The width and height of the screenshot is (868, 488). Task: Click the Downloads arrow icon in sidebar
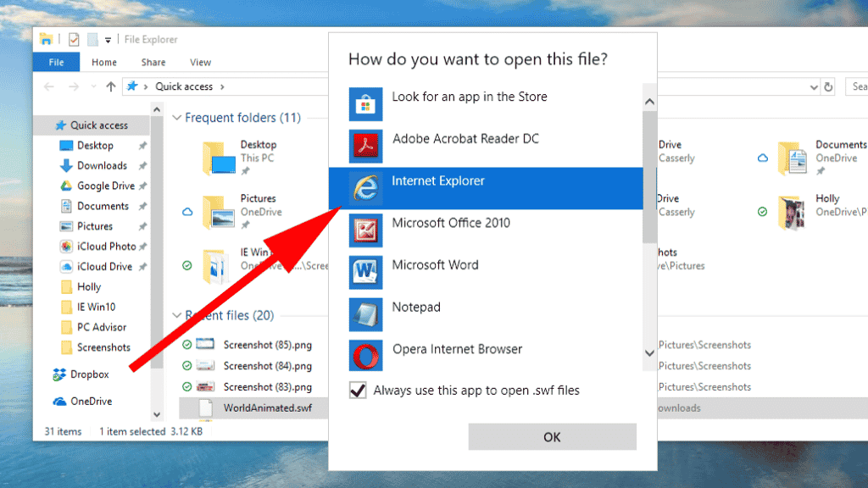(66, 165)
